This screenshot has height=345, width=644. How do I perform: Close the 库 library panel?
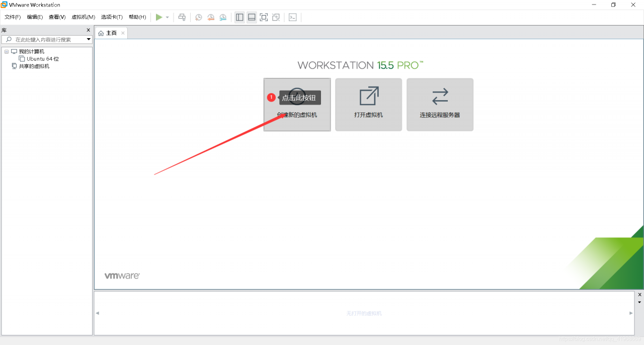[89, 30]
